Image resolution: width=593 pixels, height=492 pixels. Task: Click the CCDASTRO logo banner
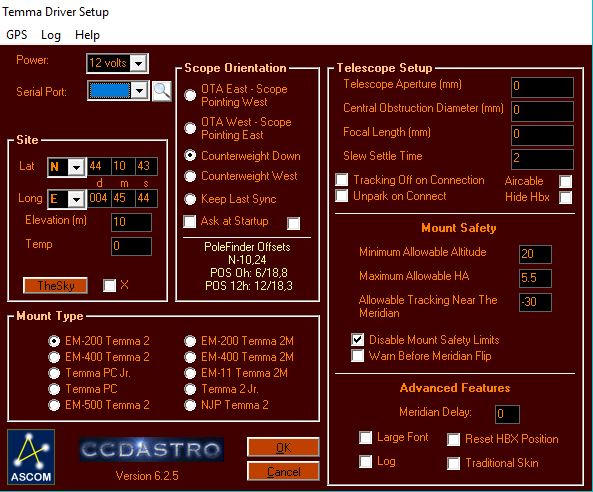coord(152,449)
